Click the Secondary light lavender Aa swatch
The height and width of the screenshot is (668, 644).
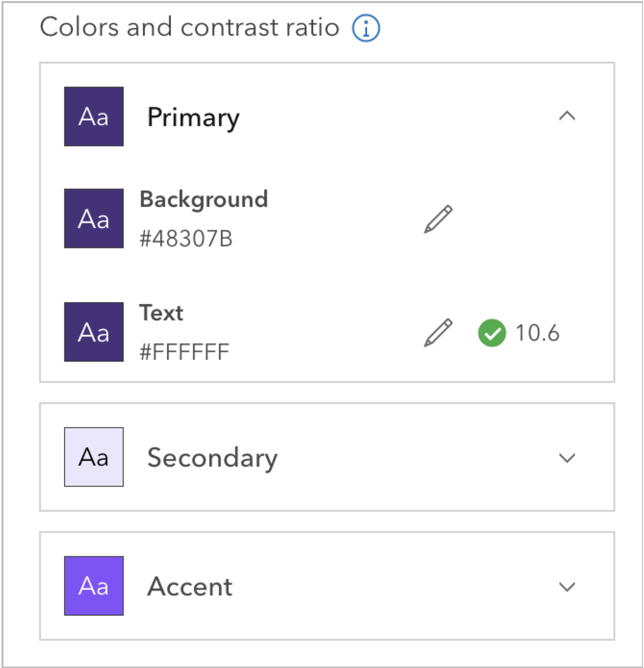coord(94,457)
